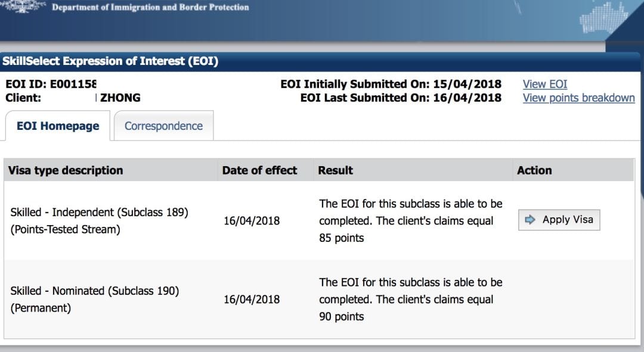Open the View points breakdown link

(x=578, y=98)
